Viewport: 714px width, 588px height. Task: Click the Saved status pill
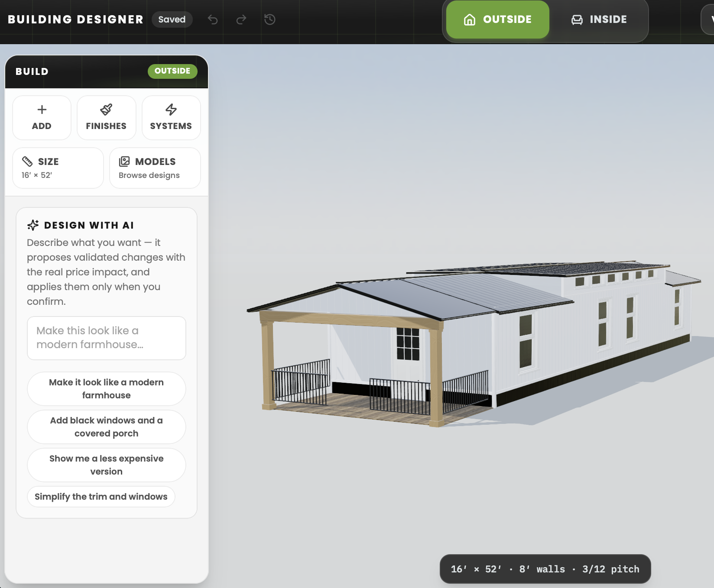tap(172, 19)
